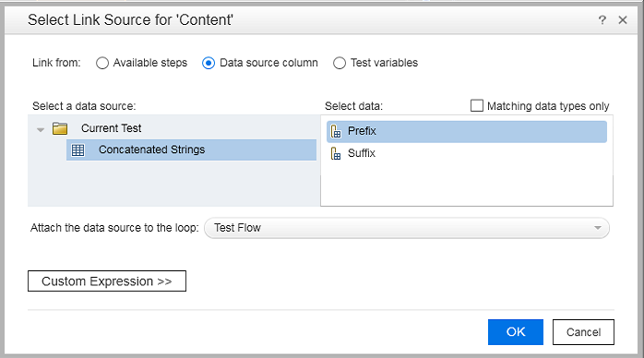Select Concatenated Strings data source
Viewport: 644px width, 358px height.
(x=191, y=149)
